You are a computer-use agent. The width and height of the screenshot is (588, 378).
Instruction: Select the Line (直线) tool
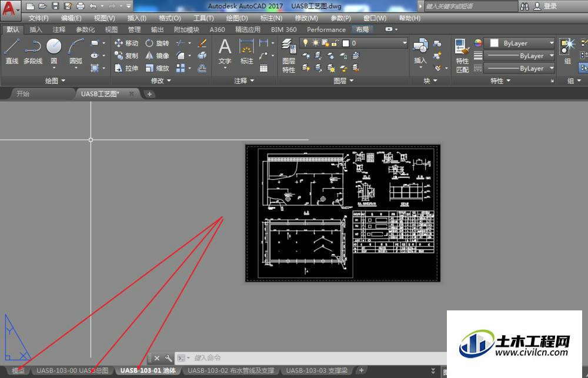tap(12, 51)
